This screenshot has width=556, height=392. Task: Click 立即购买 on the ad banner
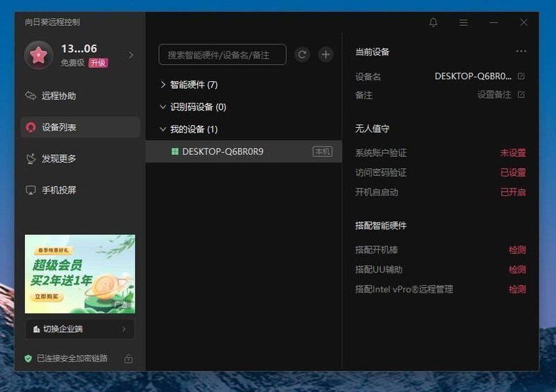[47, 297]
